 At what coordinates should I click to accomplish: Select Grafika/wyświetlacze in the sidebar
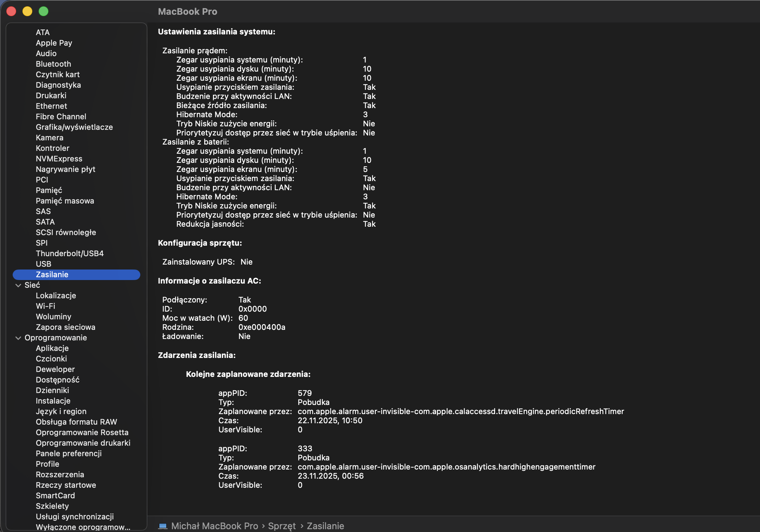[x=74, y=127]
